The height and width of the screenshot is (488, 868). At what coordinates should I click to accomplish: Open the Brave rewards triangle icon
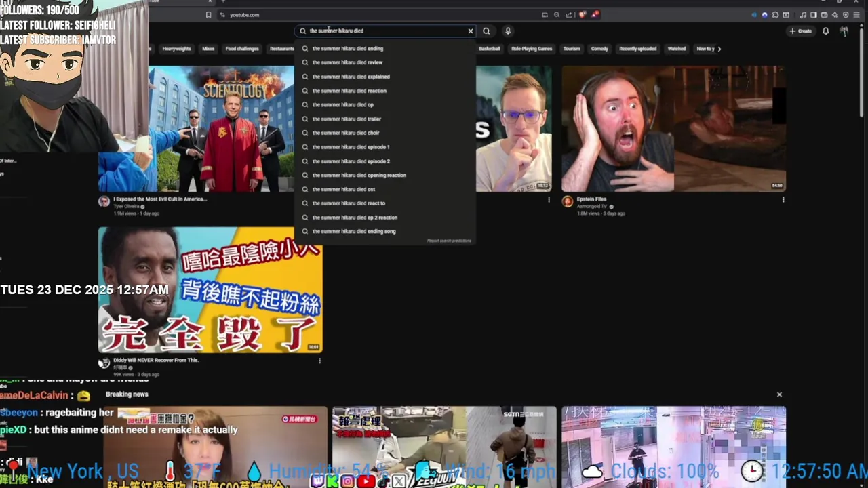pyautogui.click(x=595, y=15)
